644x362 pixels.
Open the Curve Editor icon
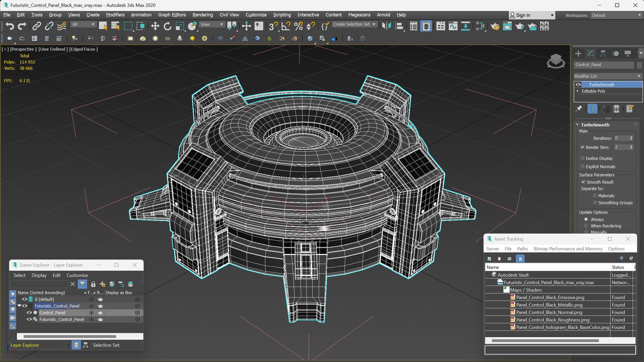pos(453,26)
